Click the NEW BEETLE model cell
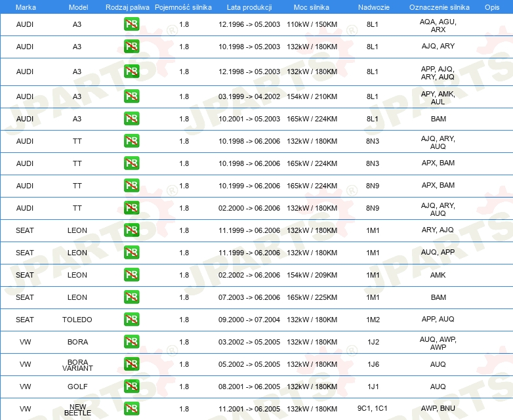Viewport: 513px width, 420px height. 77,409
